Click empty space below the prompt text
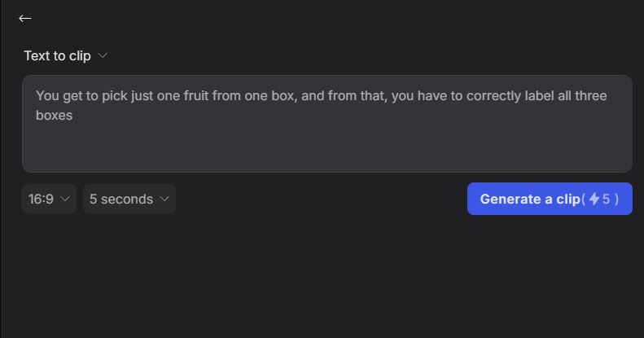 [x=326, y=151]
